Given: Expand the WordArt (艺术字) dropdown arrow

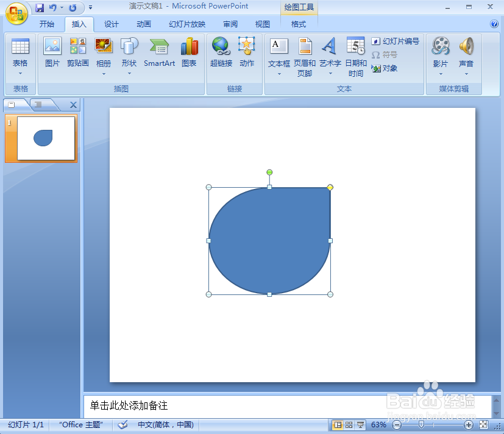Looking at the screenshot, I should [330, 74].
